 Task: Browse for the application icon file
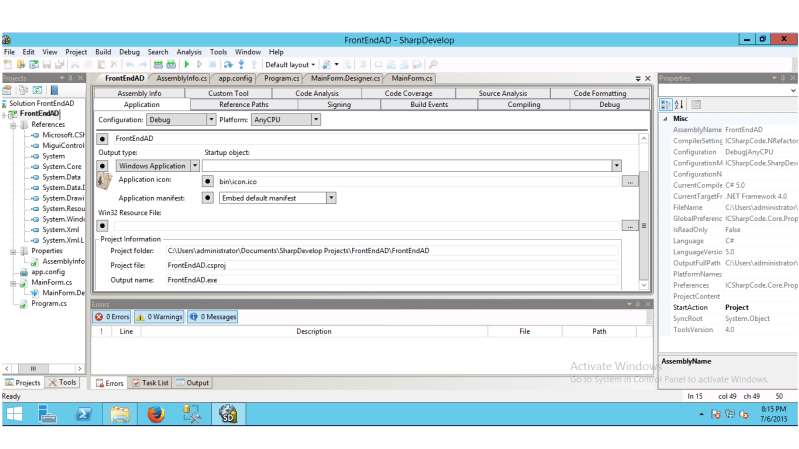630,181
